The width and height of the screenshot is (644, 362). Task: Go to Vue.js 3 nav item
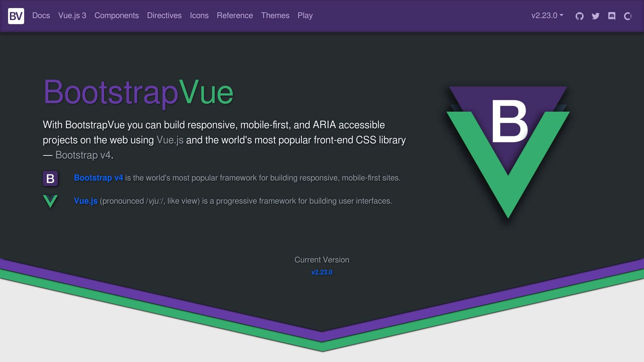click(x=72, y=15)
